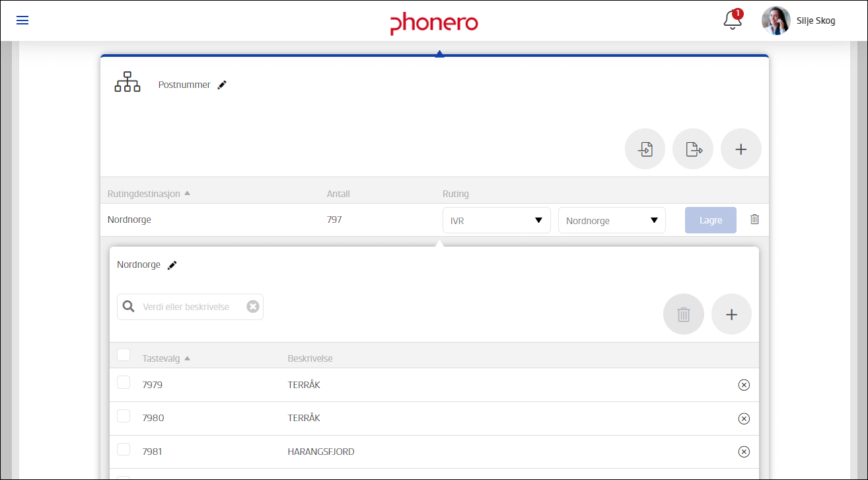The width and height of the screenshot is (868, 480).
Task: Check the box for row 7979
Action: [124, 382]
